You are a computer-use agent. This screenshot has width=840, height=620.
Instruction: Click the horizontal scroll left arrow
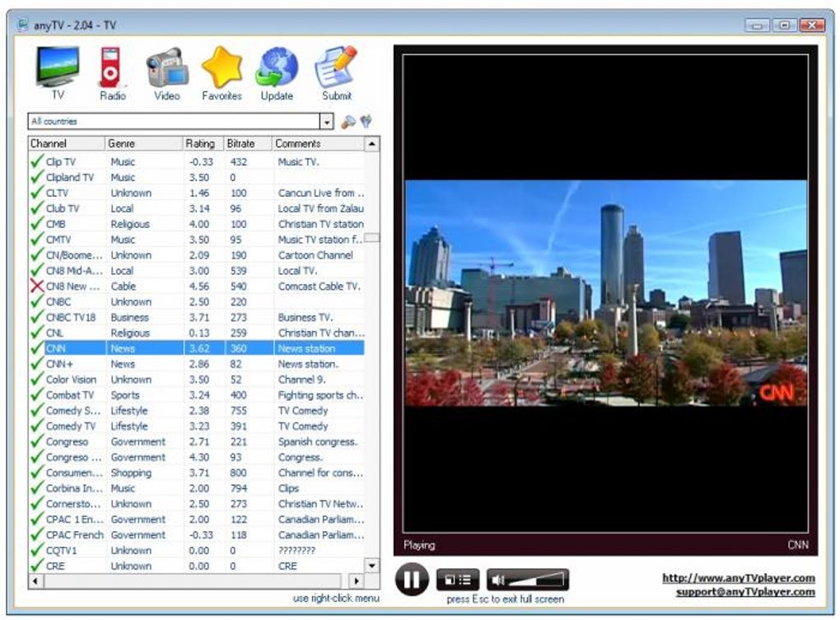click(x=36, y=581)
